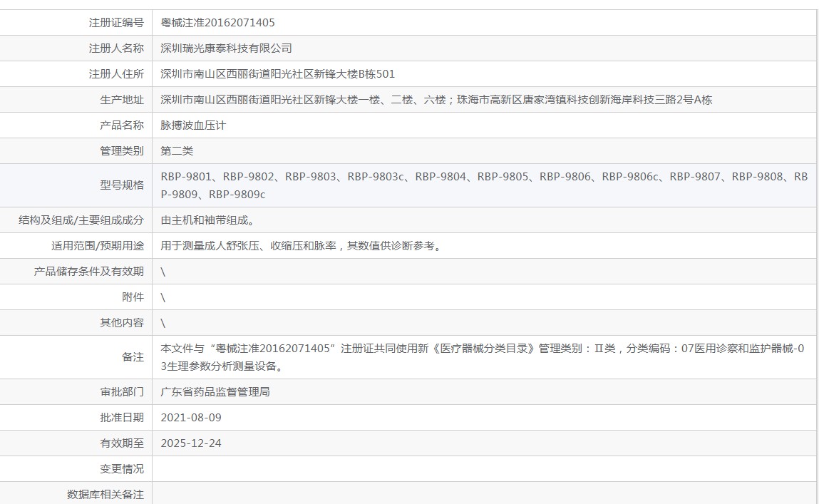Click the 管理类别 label
Viewport: 819px width, 504px height.
pyautogui.click(x=122, y=150)
